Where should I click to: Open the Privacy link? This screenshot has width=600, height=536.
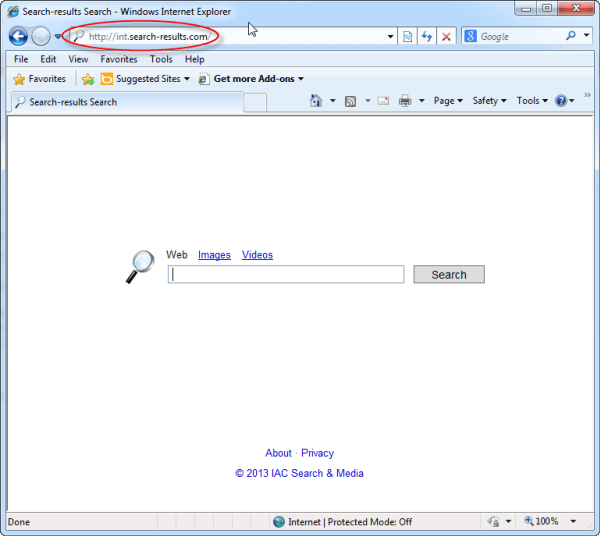(x=318, y=453)
